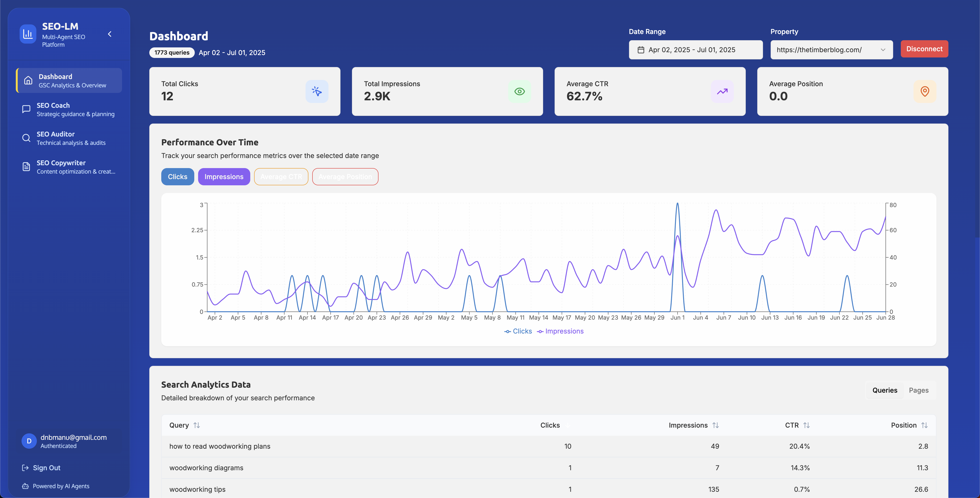The image size is (980, 498).
Task: Click the SEO Coach chat bubble icon
Action: tap(26, 109)
